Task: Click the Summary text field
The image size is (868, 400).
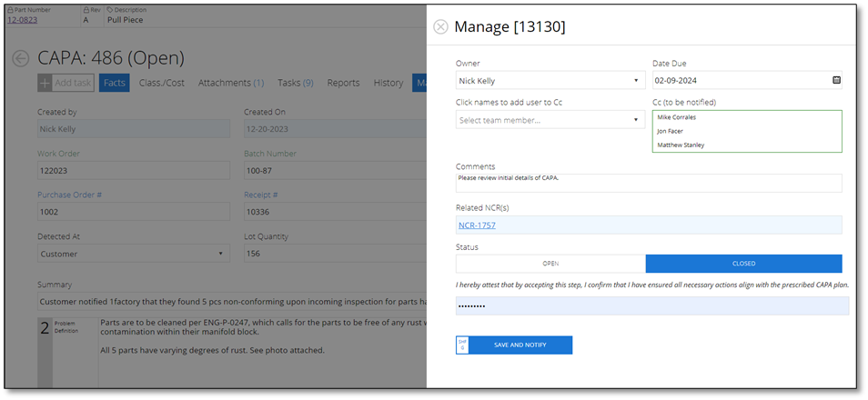Action: [x=232, y=302]
